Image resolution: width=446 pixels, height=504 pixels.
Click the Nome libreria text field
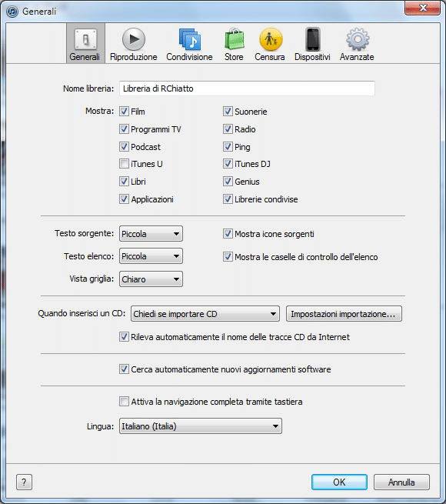pos(247,88)
